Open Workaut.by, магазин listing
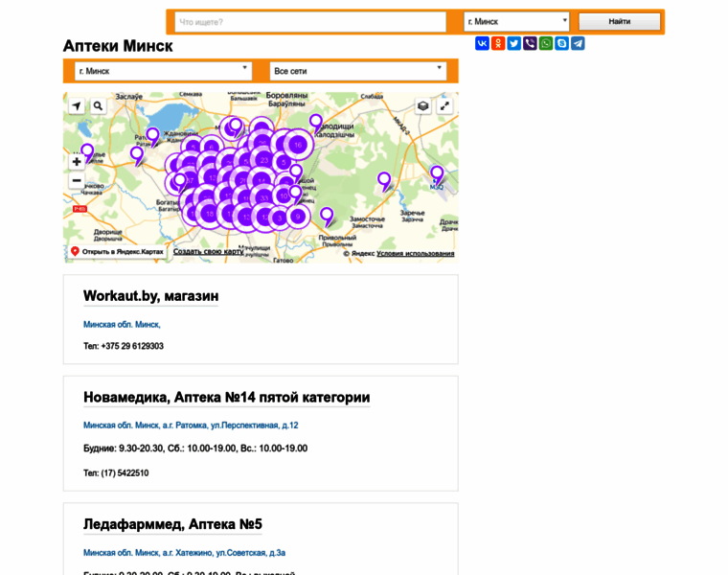This screenshot has width=728, height=575. tap(151, 296)
